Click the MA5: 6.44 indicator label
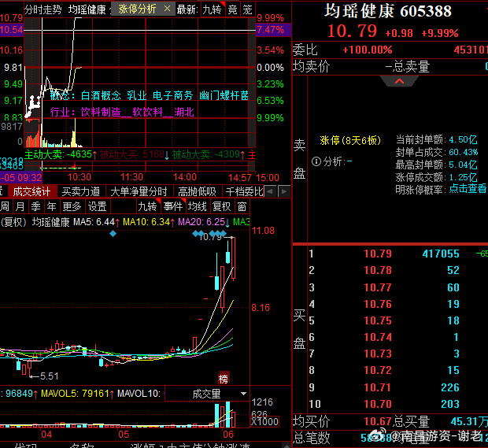Image resolution: width=488 pixels, height=448 pixels. pos(97,222)
